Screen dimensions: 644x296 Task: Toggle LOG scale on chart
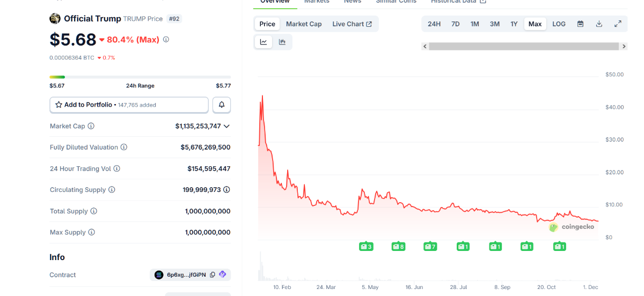click(x=559, y=24)
